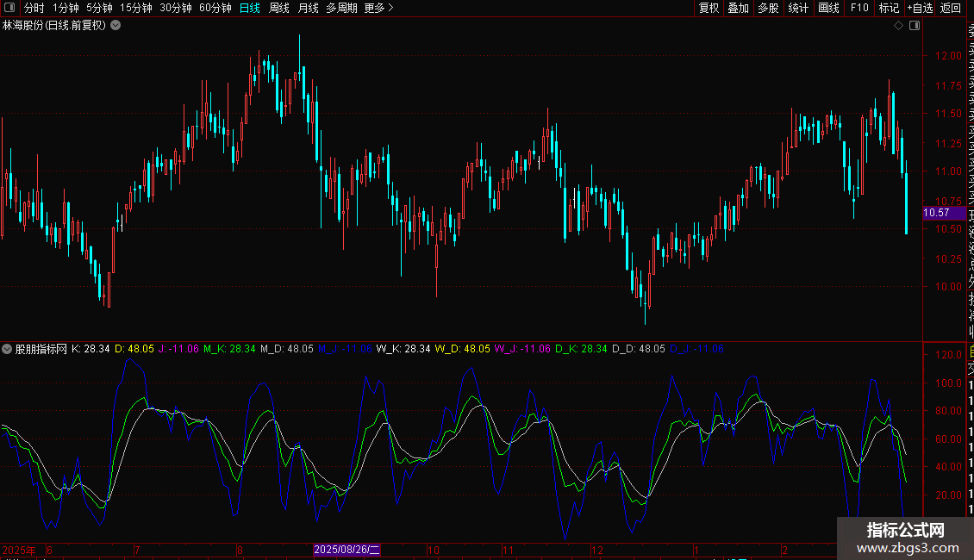Click the 叠加 overlay button

pos(738,8)
